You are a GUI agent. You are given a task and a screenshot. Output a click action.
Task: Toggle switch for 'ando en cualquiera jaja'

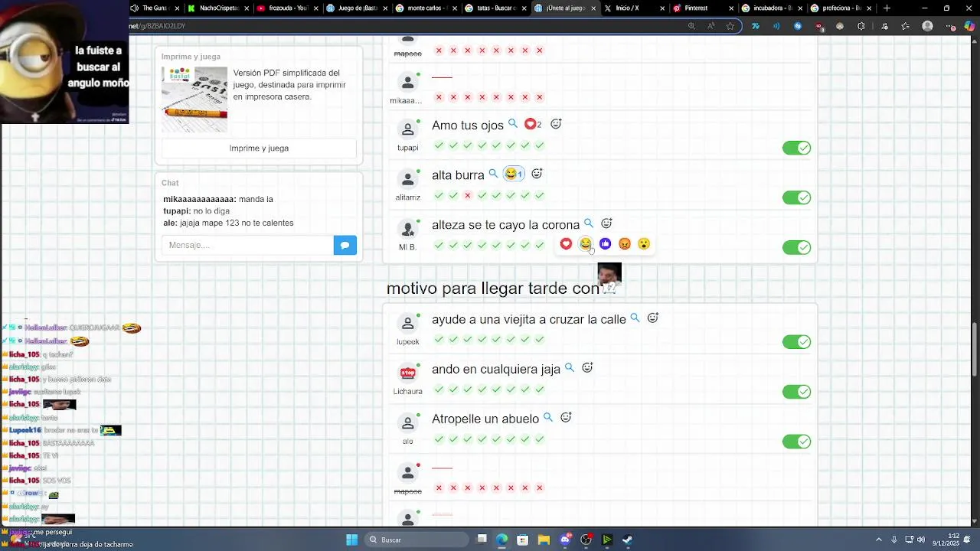coord(796,391)
